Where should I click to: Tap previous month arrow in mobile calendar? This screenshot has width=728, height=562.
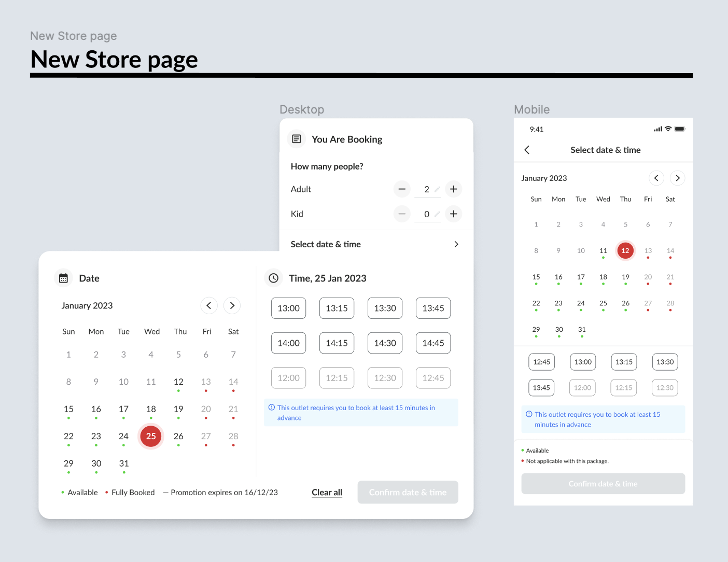656,178
